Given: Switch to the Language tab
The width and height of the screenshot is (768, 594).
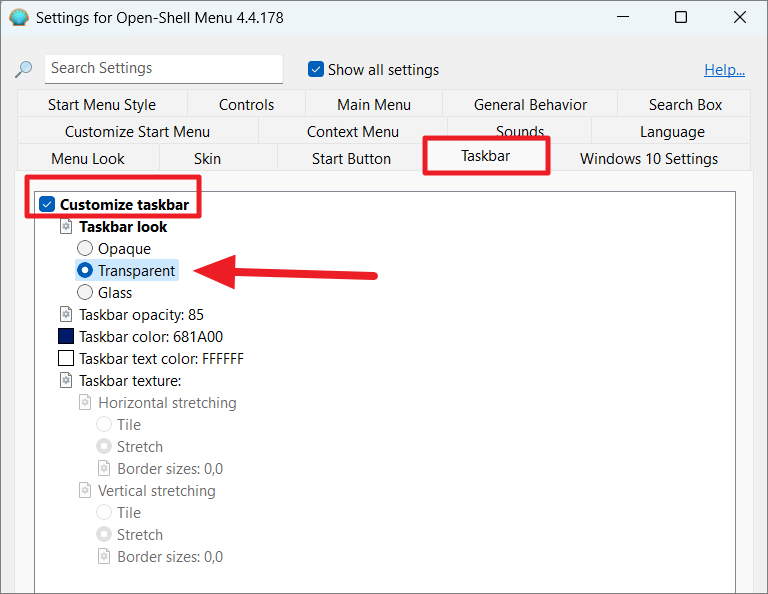Looking at the screenshot, I should [672, 131].
